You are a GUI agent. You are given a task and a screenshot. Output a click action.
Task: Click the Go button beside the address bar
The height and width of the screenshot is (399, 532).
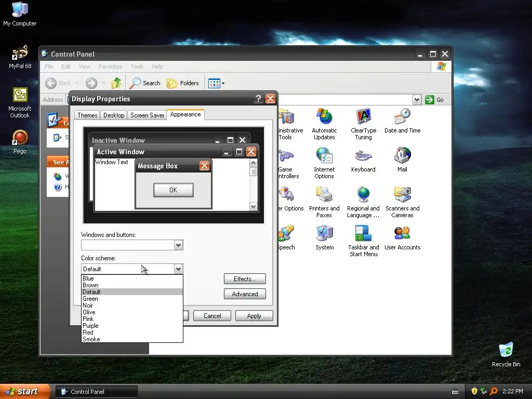tap(435, 100)
